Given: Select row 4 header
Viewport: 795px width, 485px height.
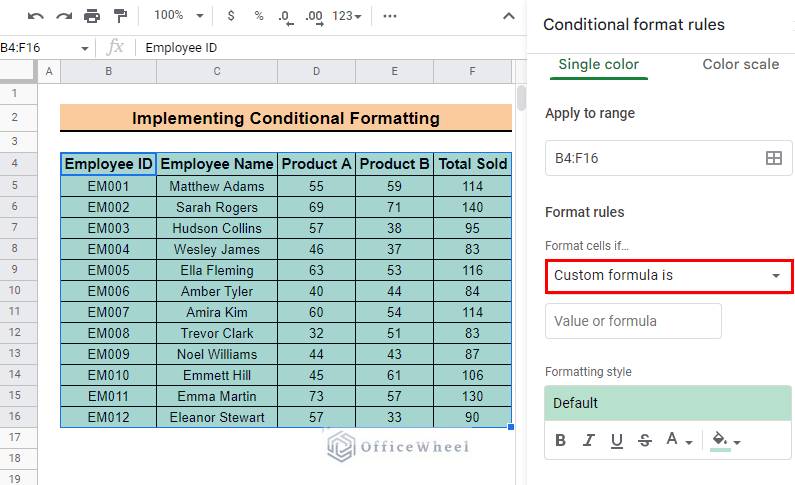Looking at the screenshot, I should coord(18,163).
